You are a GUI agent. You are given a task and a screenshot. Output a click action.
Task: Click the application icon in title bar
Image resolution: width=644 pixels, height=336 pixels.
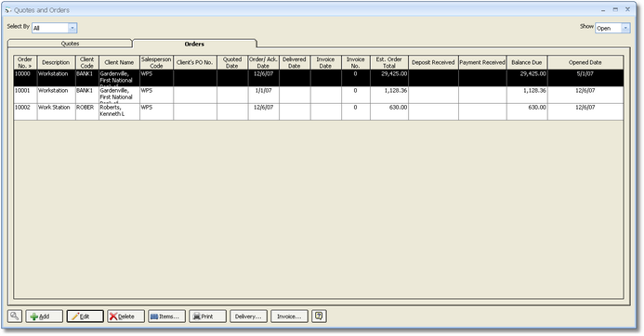pos(7,10)
